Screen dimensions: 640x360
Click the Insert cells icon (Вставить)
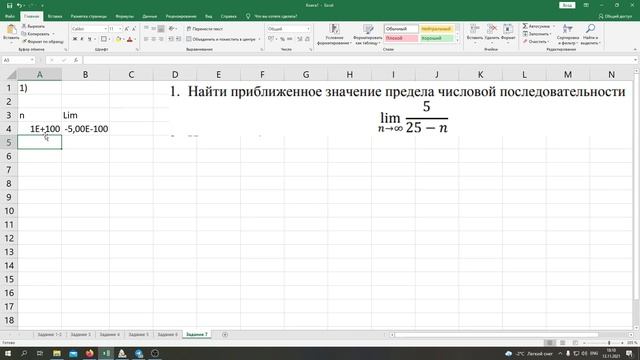click(475, 29)
